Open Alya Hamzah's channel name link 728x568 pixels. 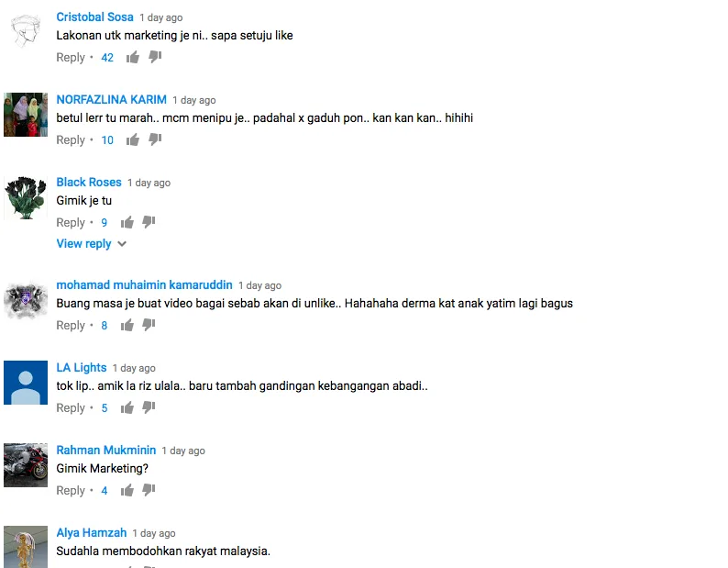coord(92,533)
